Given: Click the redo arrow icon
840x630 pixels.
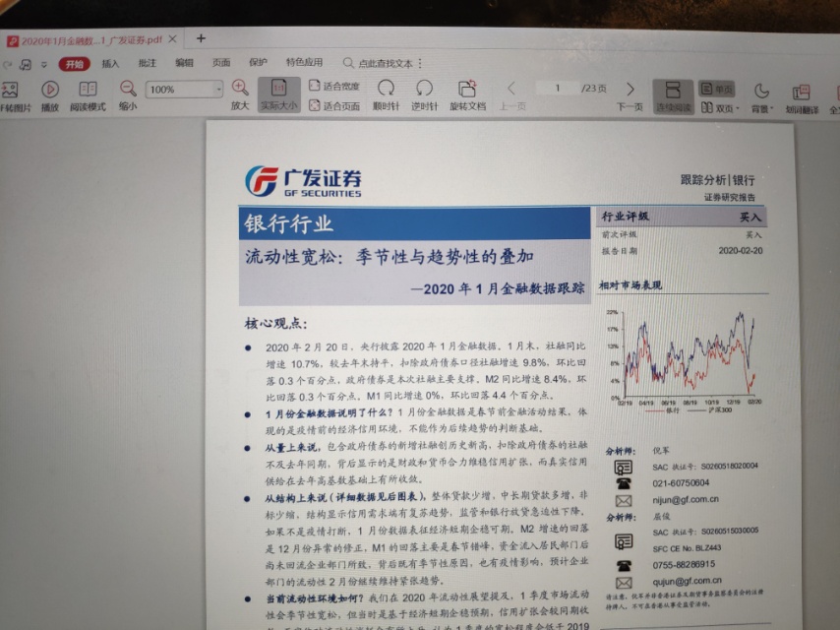Looking at the screenshot, I should [8, 64].
